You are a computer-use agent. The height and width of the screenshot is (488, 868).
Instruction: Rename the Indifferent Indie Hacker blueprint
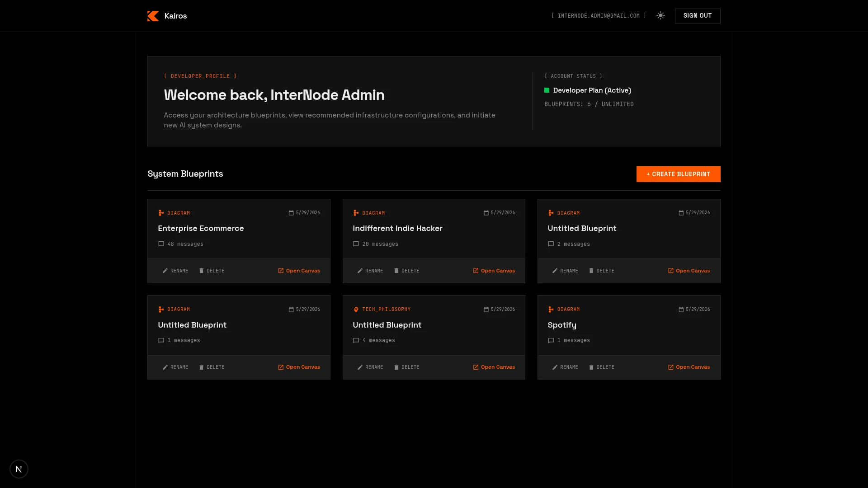point(370,271)
